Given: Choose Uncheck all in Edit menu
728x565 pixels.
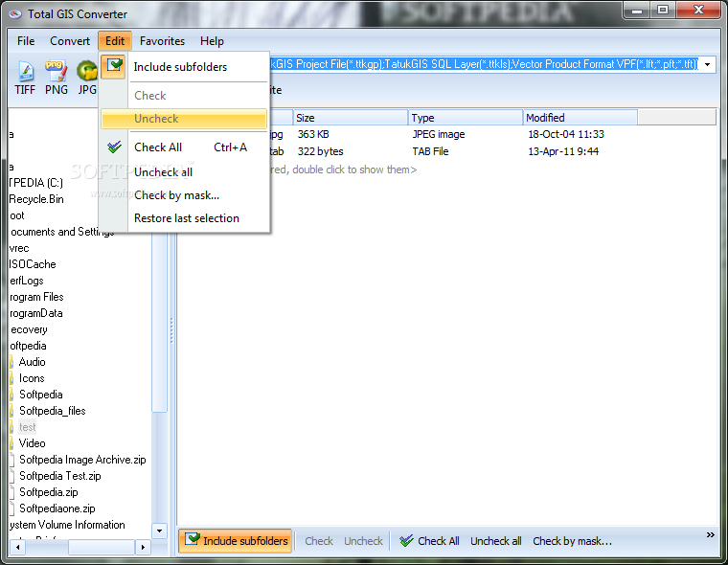Looking at the screenshot, I should 184,172.
